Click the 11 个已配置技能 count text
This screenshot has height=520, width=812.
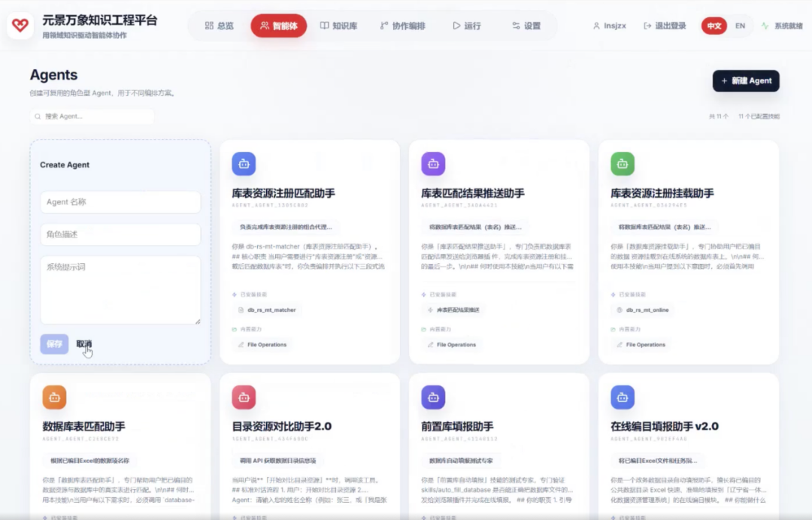tap(759, 116)
